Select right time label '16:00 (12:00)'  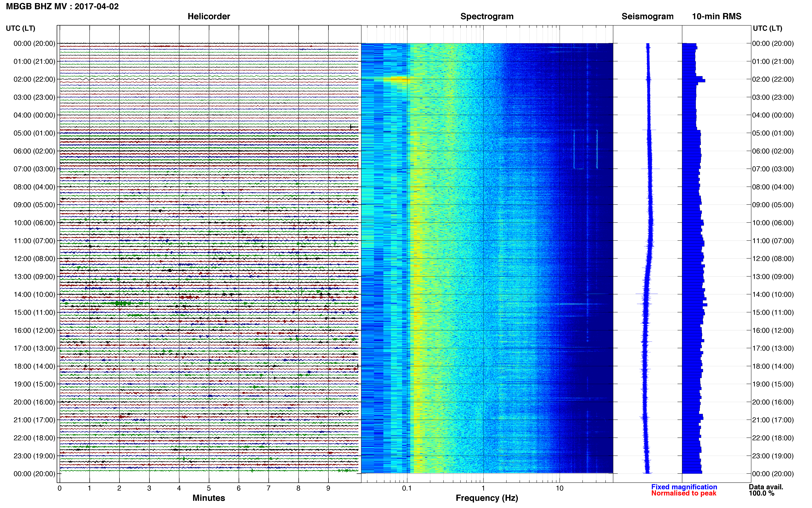773,331
